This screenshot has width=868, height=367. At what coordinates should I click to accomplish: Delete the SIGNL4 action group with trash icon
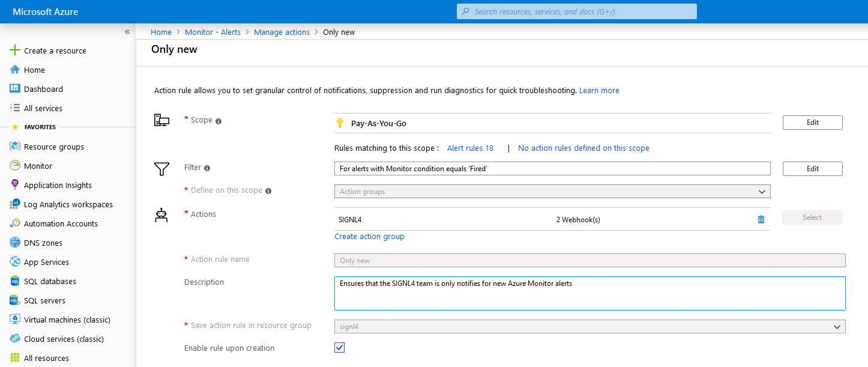(x=761, y=219)
